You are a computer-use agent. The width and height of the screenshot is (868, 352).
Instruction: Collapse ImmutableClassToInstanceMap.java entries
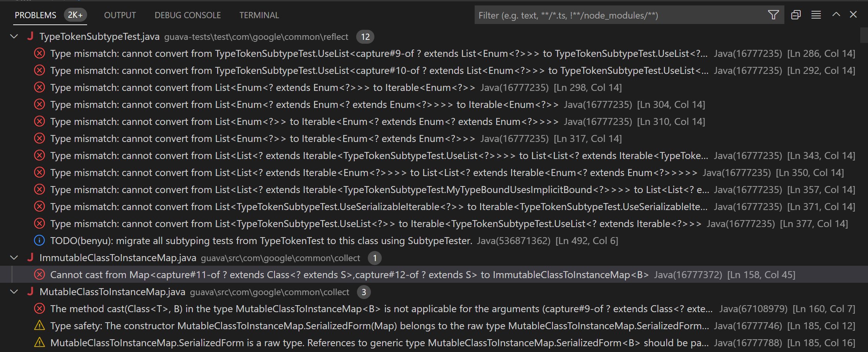point(14,258)
